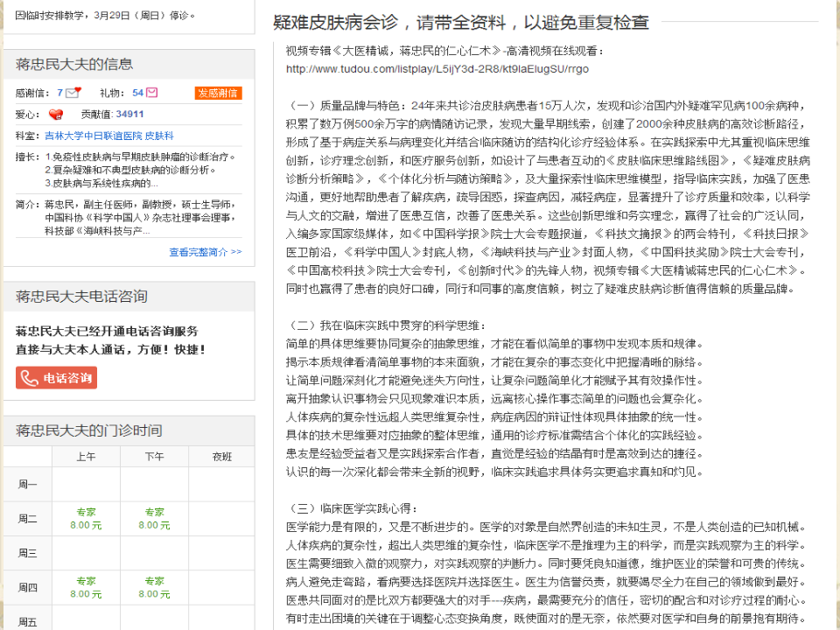Click the 上午 column header in schedule

pos(86,457)
